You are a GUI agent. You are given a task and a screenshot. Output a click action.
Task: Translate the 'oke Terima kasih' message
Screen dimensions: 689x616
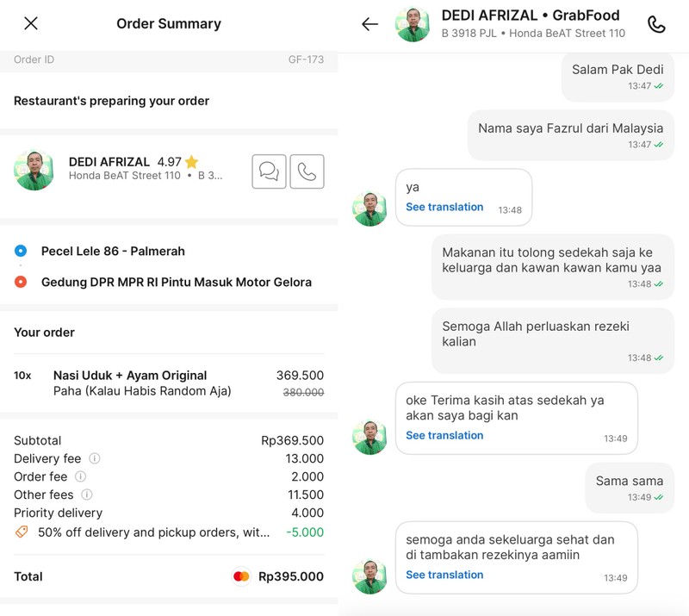click(444, 435)
